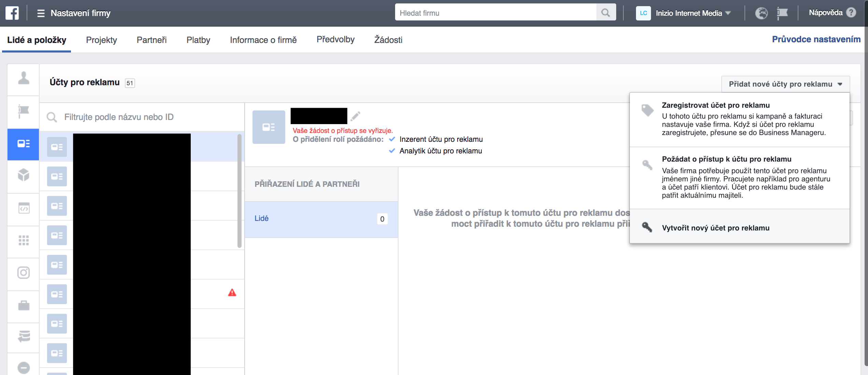Open the flag pages icon in top bar
The width and height of the screenshot is (868, 375).
pyautogui.click(x=782, y=13)
